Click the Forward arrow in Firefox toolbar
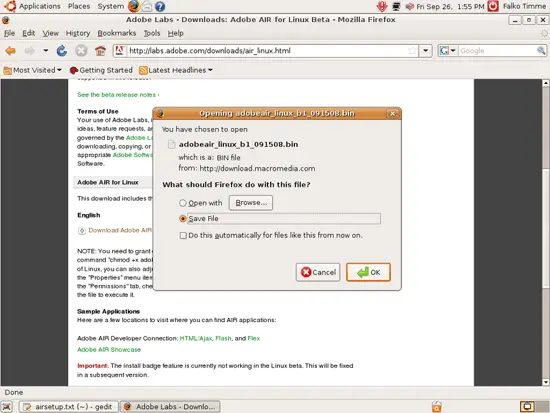550x413 pixels. pyautogui.click(x=29, y=51)
